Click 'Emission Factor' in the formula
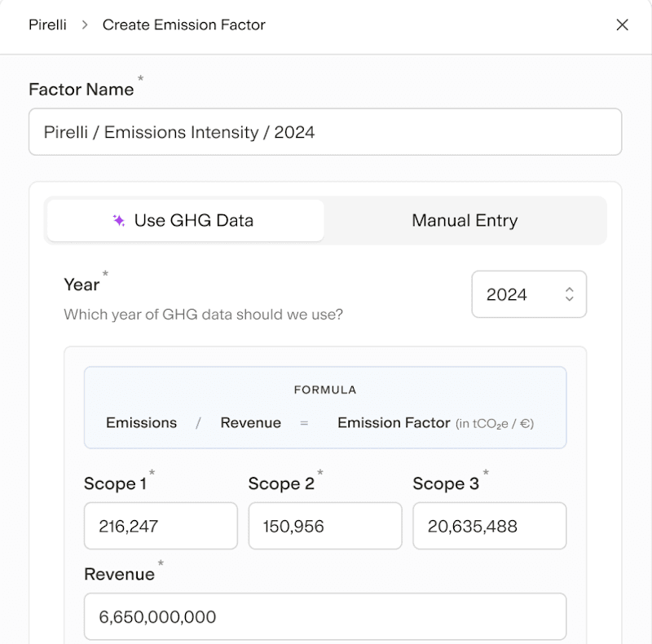The image size is (652, 644). click(x=394, y=423)
